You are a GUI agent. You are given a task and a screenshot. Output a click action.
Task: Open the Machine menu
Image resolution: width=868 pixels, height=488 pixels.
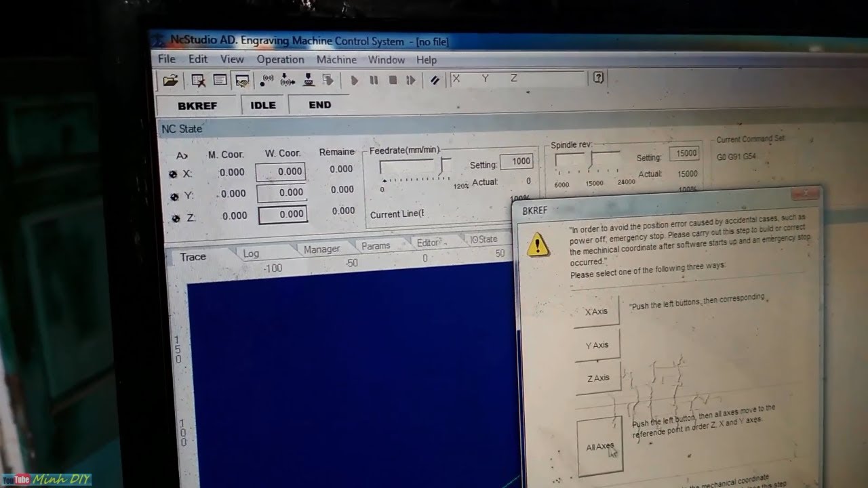(x=336, y=60)
